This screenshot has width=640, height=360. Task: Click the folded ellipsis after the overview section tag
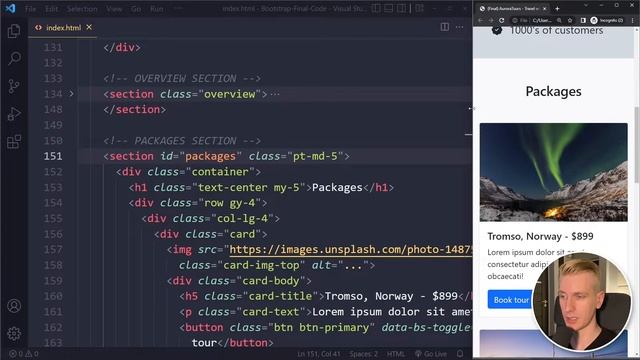tap(275, 94)
